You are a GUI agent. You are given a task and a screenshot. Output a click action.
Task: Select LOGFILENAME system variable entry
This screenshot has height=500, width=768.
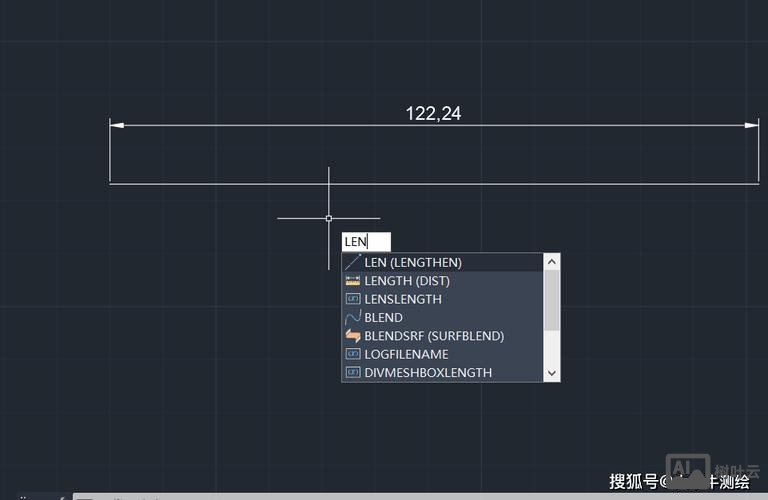coord(442,354)
